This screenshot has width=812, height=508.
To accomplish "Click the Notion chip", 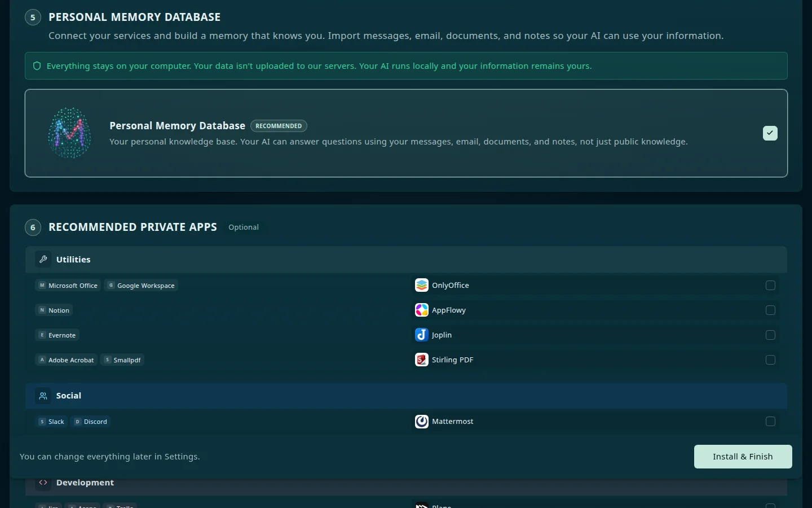I will click(x=54, y=310).
